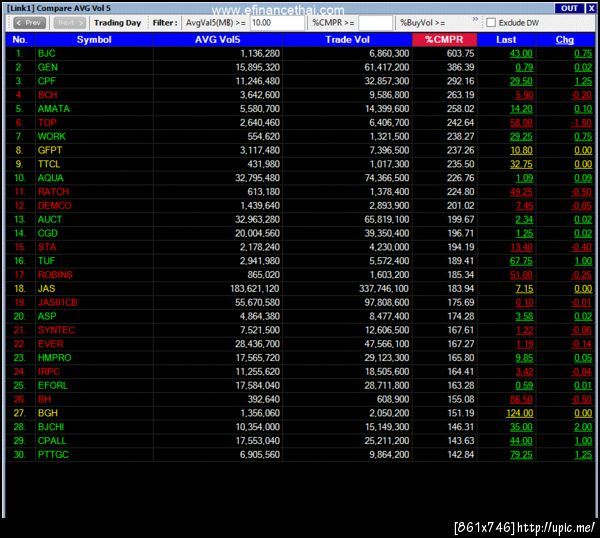Click %CMPR value 142.84
Screen dimensions: 600x538
pyautogui.click(x=461, y=455)
